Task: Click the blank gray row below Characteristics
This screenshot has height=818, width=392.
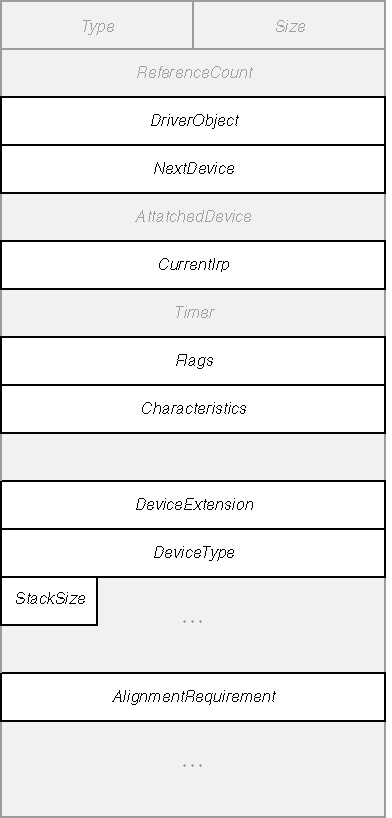Action: click(193, 456)
